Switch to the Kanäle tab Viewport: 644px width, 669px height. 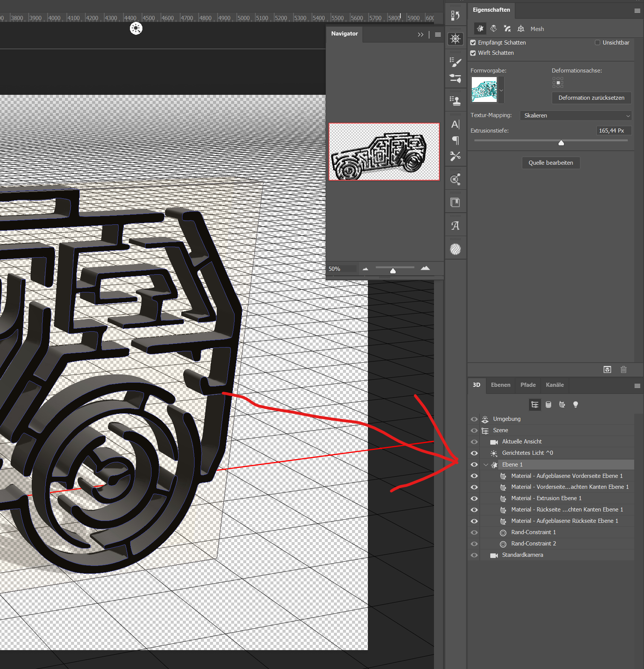tap(554, 385)
